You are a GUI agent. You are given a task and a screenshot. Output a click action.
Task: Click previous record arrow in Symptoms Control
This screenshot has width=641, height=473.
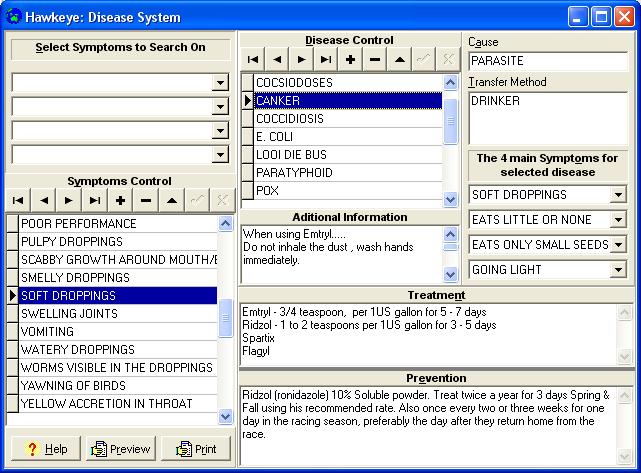point(43,200)
